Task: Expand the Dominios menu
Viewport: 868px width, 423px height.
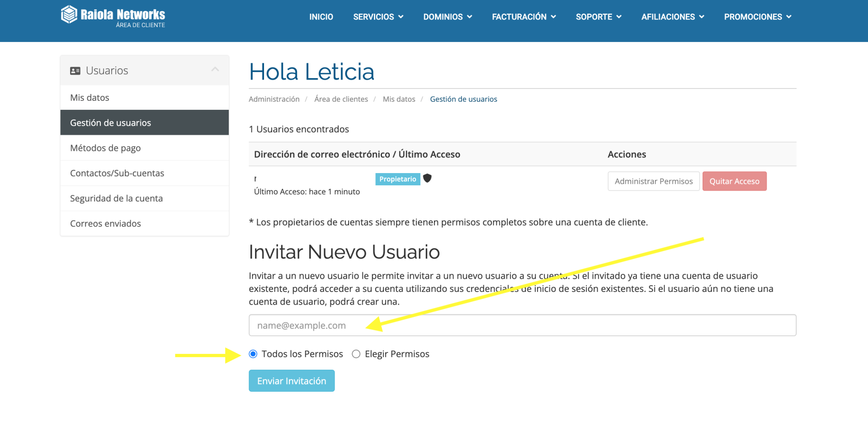Action: click(448, 17)
